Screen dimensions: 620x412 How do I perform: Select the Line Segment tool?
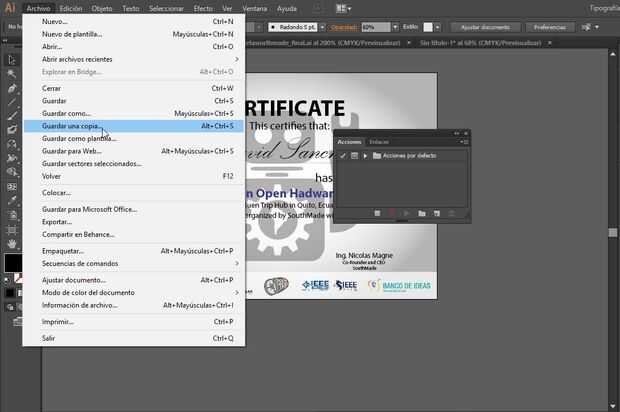11,102
